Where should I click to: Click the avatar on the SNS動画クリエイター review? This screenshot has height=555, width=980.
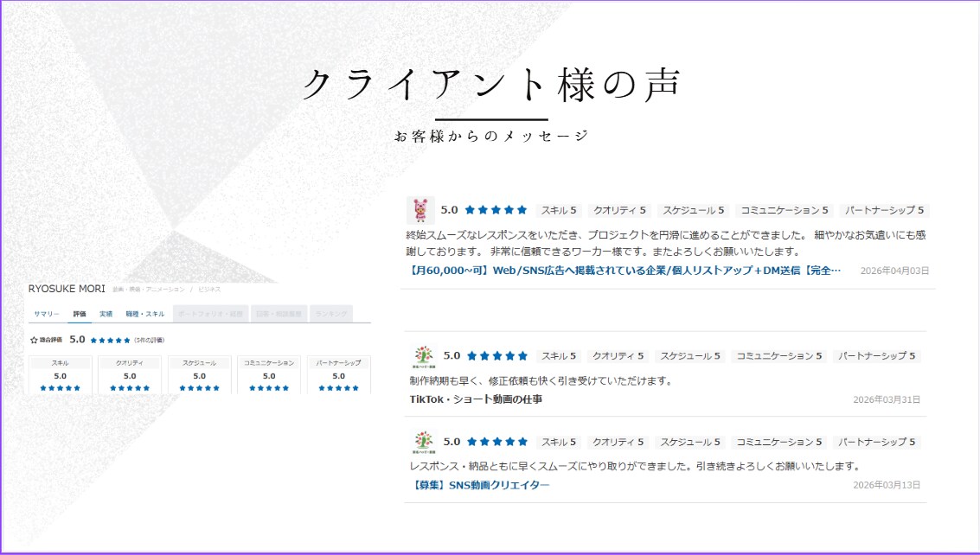[x=423, y=442]
